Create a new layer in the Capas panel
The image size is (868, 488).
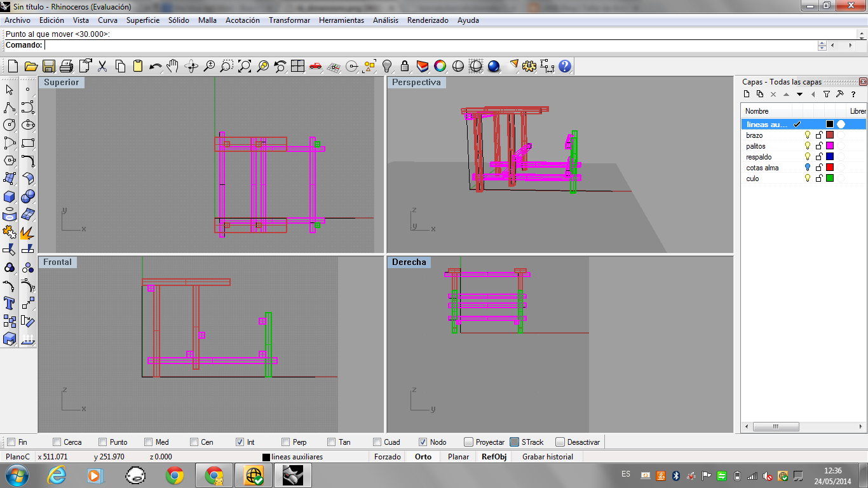(x=747, y=94)
